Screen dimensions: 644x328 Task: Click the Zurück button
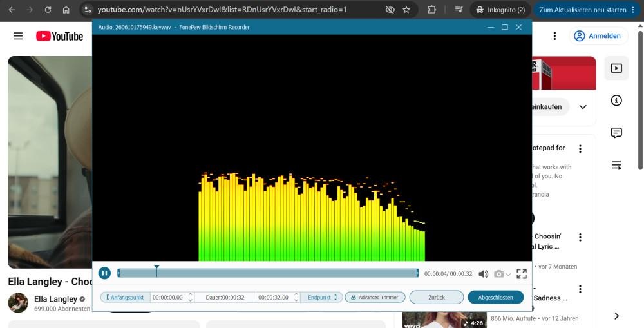click(437, 297)
